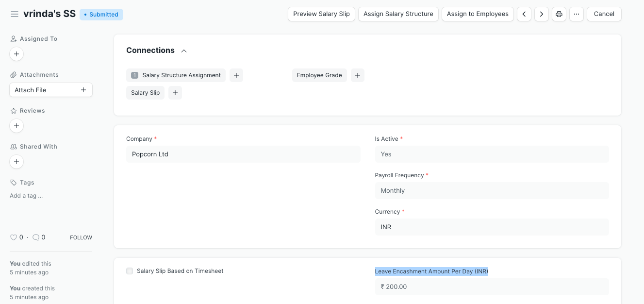Add new Salary Structure Assignment plus
Screen dimensions: 644x304
click(x=236, y=75)
